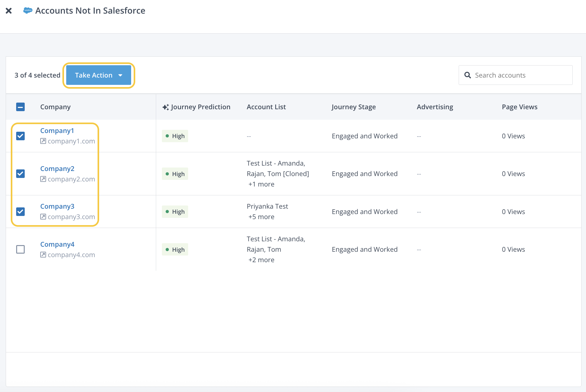Select the Company4 checkbox
The image size is (586, 392).
pos(21,250)
